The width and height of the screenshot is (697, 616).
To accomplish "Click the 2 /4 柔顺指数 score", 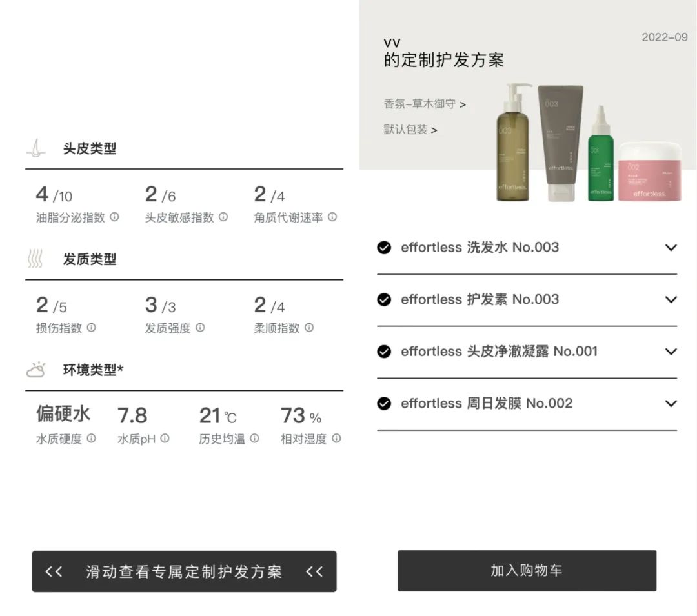I will pyautogui.click(x=269, y=305).
